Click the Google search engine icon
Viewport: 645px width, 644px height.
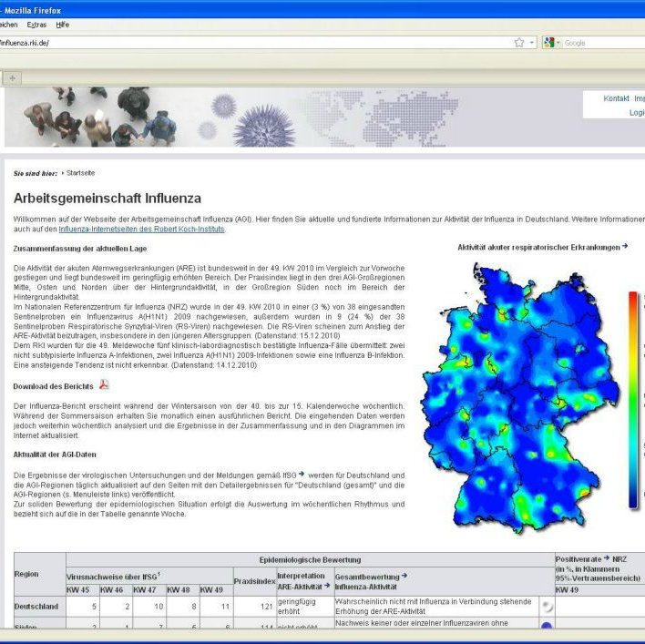click(x=548, y=42)
